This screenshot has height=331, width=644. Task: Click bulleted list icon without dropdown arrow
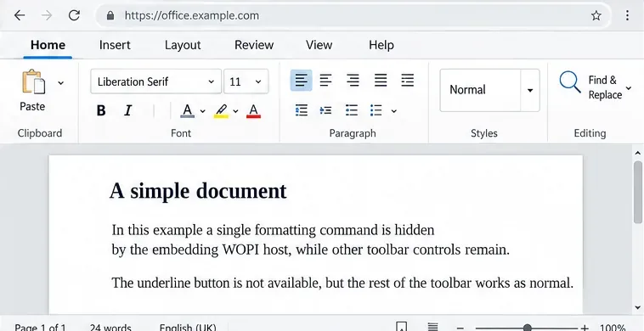point(351,110)
